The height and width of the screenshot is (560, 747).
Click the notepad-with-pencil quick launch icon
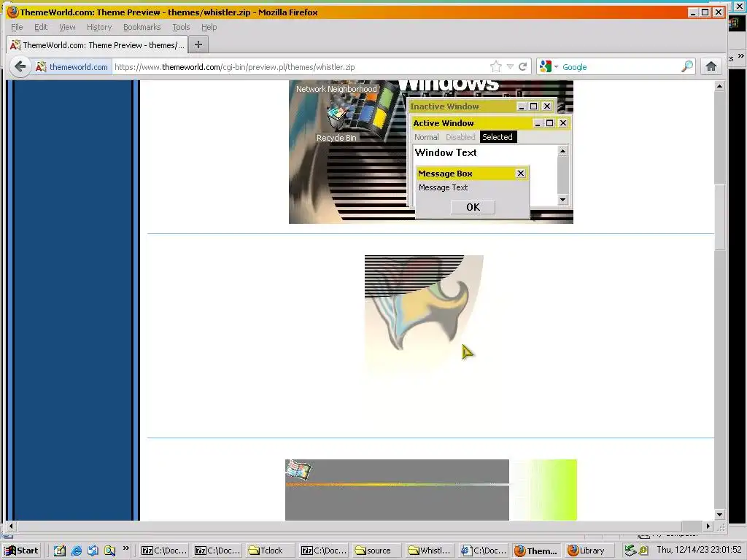coord(60,551)
